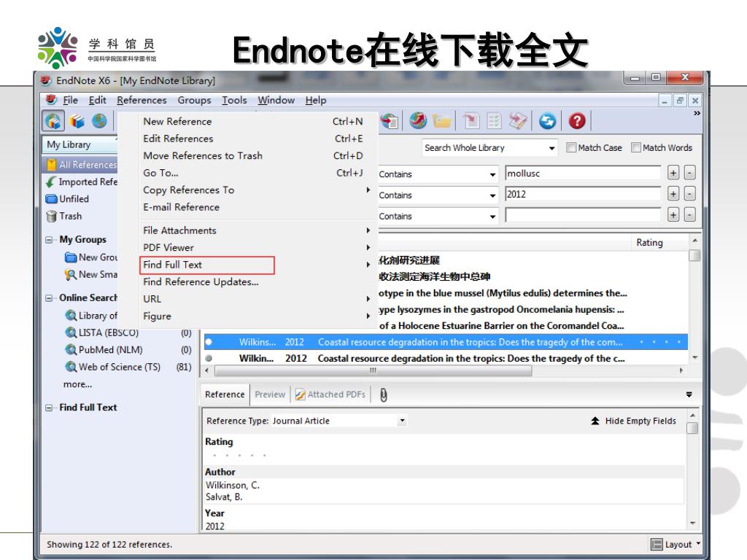Choose Find Full Text menu entry

207,265
